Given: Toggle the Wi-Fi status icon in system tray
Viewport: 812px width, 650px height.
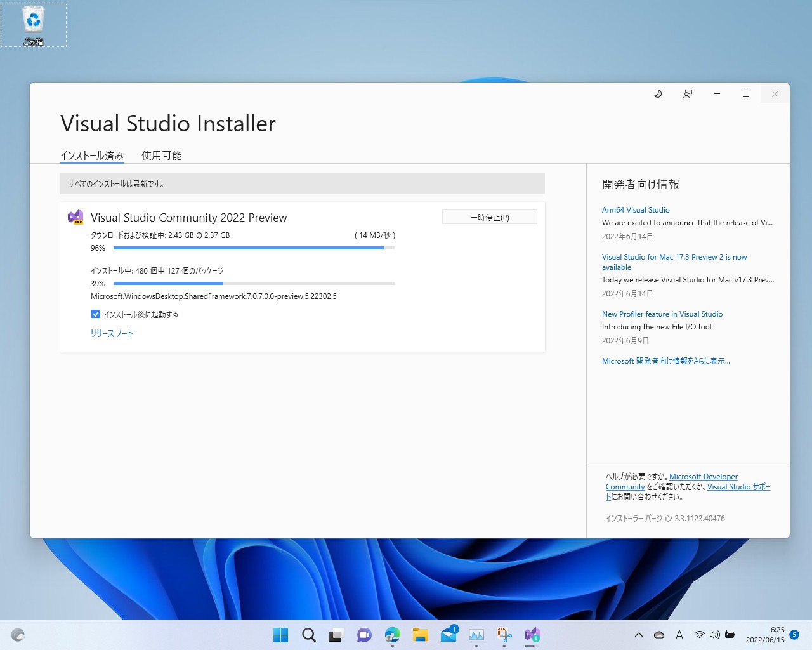Looking at the screenshot, I should [x=700, y=634].
